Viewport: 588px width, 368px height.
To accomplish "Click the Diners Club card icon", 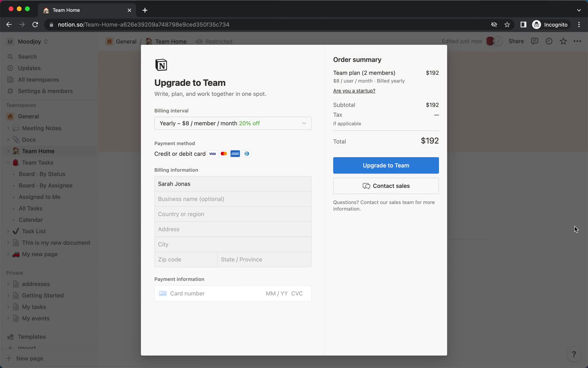I will pyautogui.click(x=247, y=154).
